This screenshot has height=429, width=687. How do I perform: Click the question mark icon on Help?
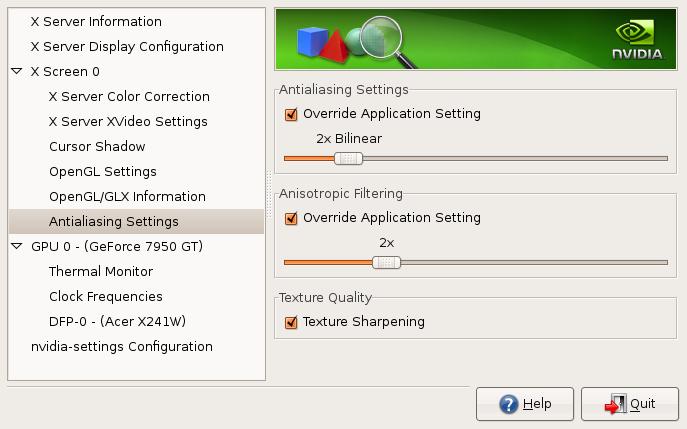pyautogui.click(x=509, y=404)
